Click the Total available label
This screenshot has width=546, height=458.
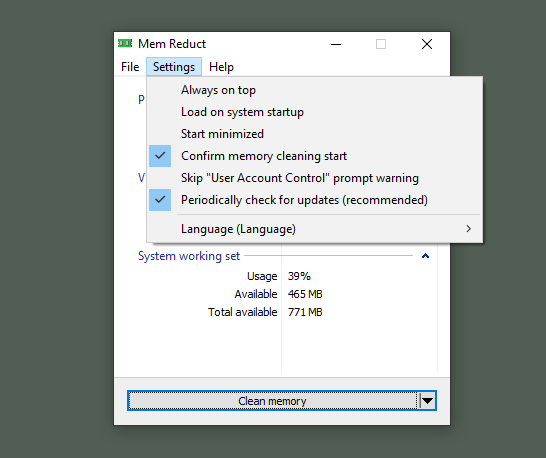tap(243, 312)
